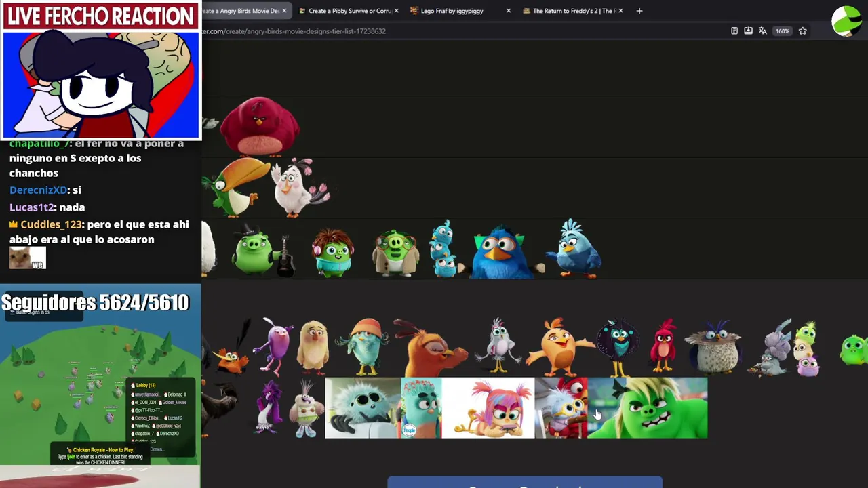Select the stacked trio of small blue birds
The height and width of the screenshot is (488, 868).
click(x=443, y=248)
